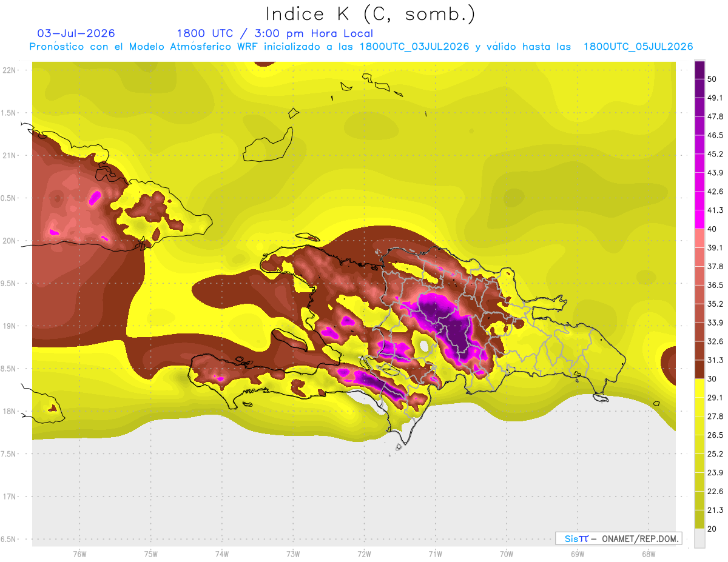The height and width of the screenshot is (562, 728).
Task: Select the '03-Jul-2026' date label
Action: (x=76, y=33)
